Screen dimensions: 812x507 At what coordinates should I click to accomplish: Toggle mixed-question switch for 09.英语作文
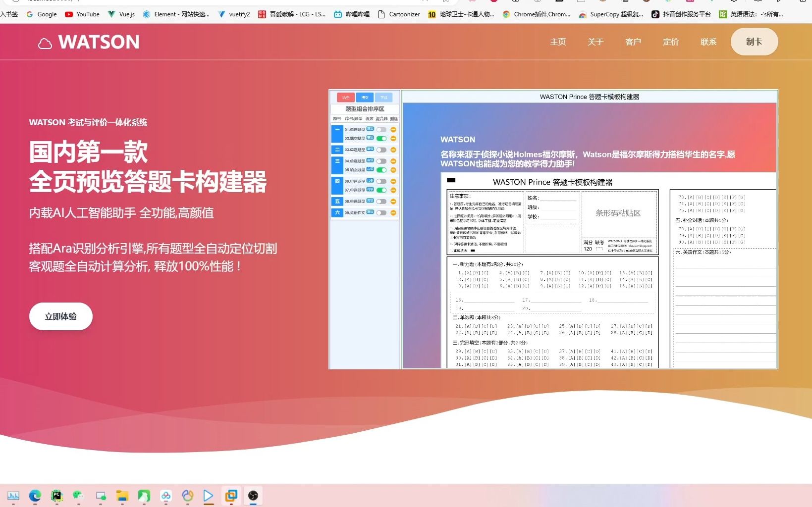[x=381, y=213]
